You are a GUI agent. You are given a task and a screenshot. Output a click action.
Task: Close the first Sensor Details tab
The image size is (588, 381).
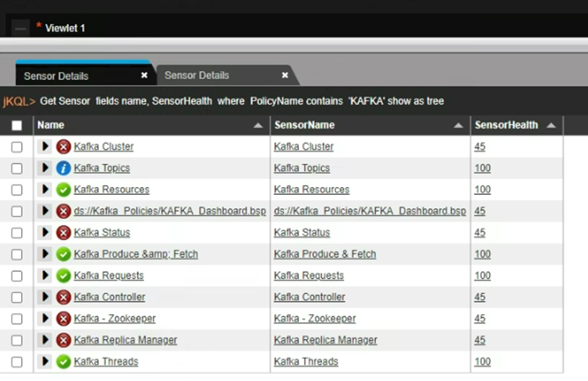click(144, 76)
